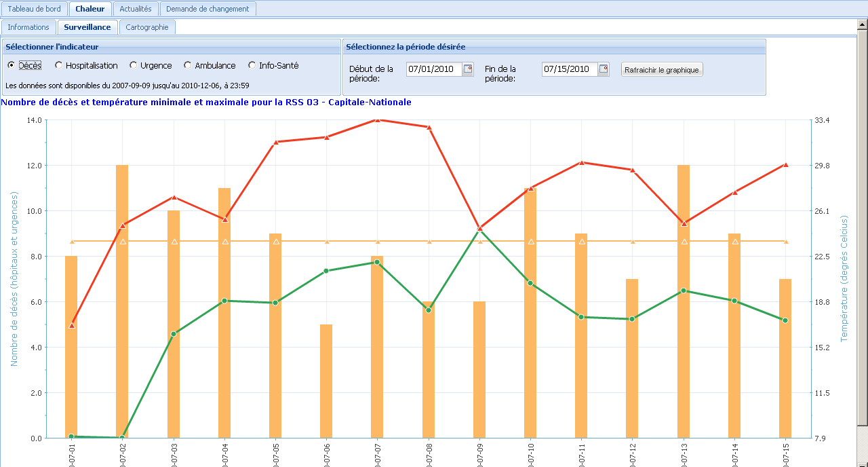Click threshold triangle marker on 07-05

tap(276, 242)
